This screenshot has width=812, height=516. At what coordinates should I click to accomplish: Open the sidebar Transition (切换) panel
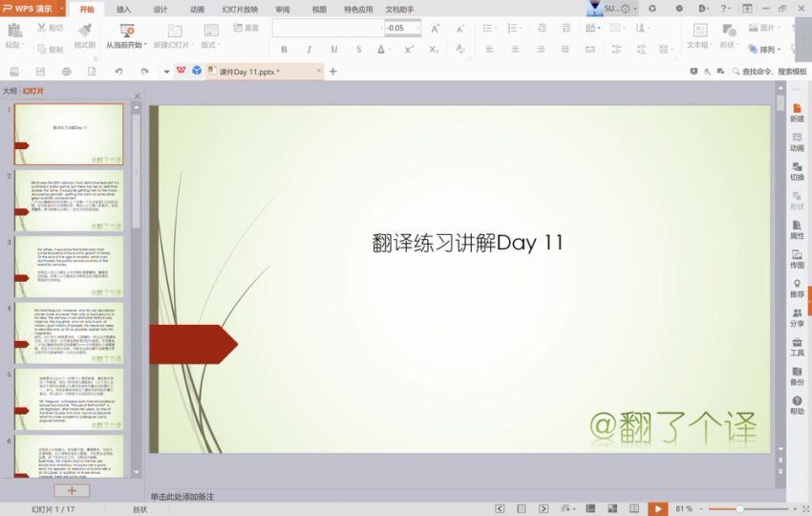tap(797, 171)
